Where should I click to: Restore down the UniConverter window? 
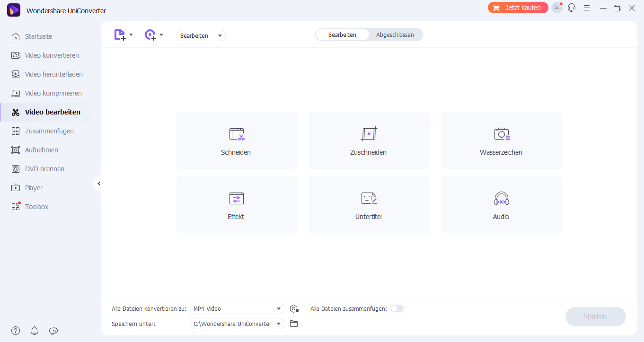(617, 8)
